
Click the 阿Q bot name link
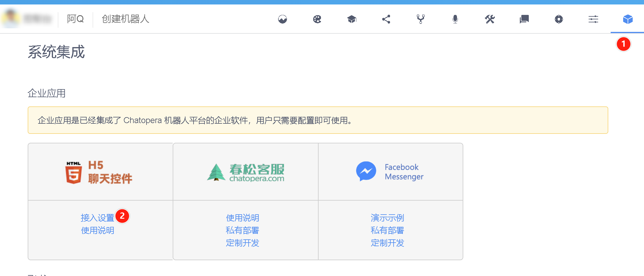[75, 19]
